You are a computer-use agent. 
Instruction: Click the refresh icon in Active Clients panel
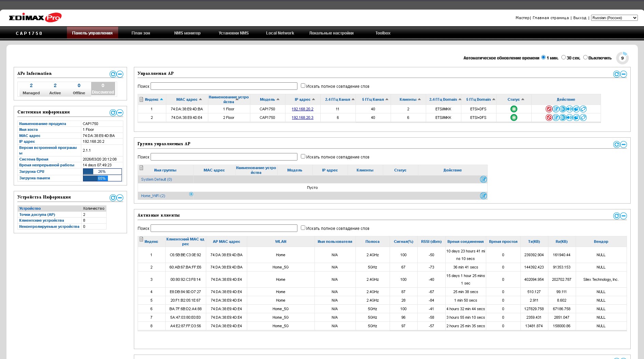616,216
